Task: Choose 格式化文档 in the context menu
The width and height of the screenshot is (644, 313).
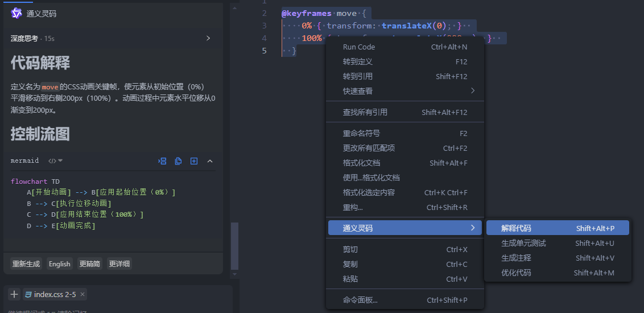Action: pyautogui.click(x=405, y=163)
